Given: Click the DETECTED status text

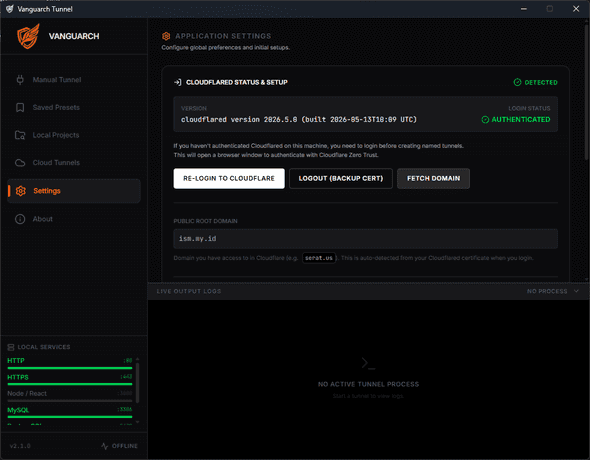Looking at the screenshot, I should pyautogui.click(x=541, y=82).
